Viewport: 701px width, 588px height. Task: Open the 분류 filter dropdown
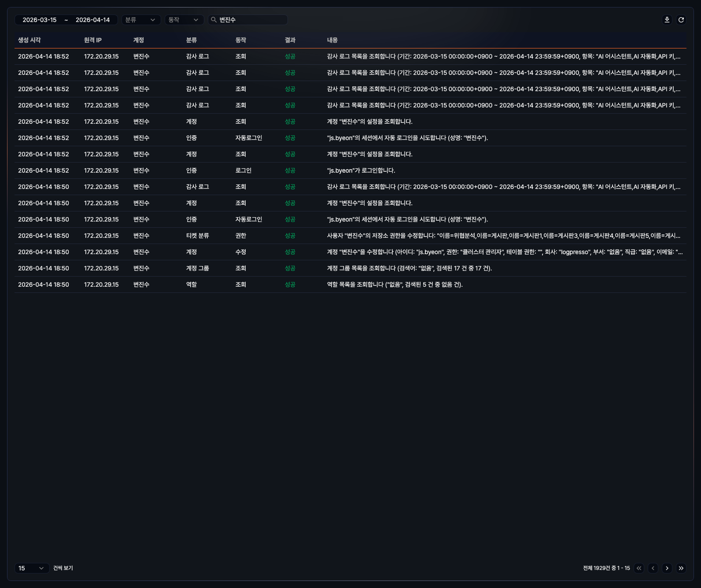(x=141, y=20)
